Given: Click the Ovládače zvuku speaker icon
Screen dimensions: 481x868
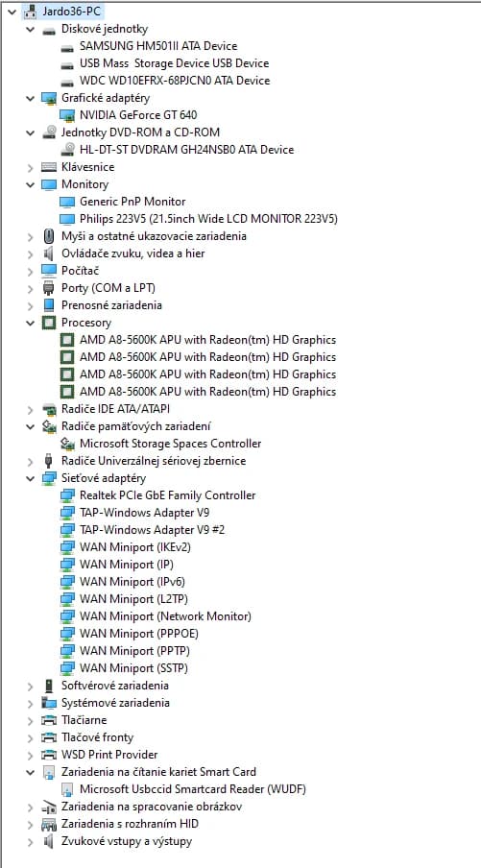Looking at the screenshot, I should coord(49,253).
